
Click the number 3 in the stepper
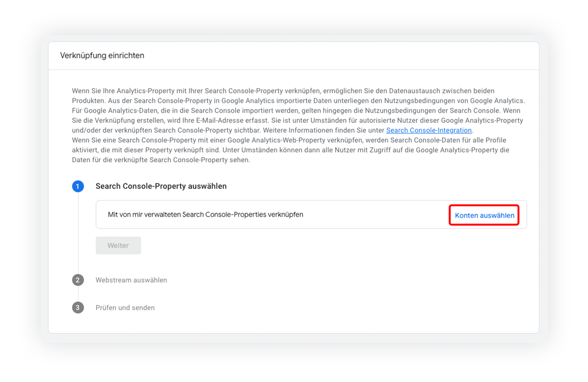pyautogui.click(x=78, y=308)
